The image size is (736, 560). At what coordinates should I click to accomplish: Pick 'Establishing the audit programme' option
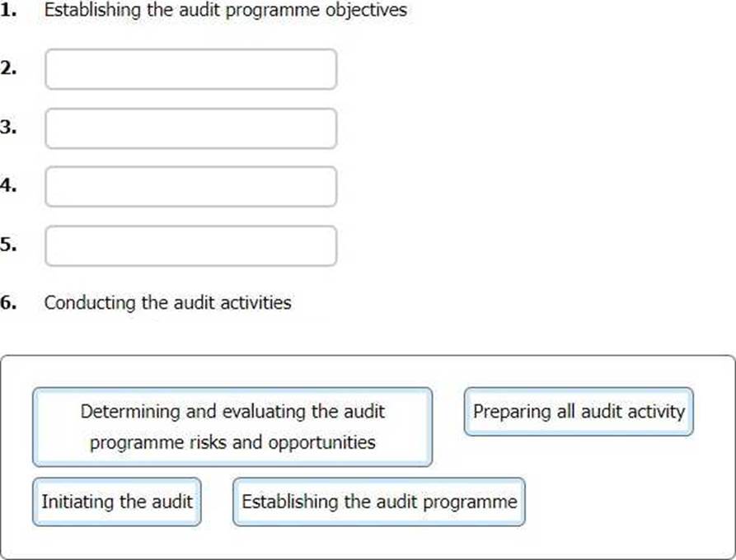[379, 502]
